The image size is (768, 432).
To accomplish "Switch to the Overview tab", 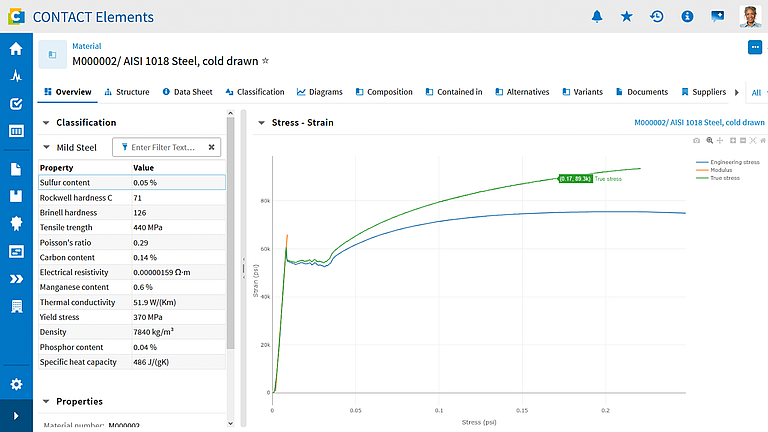I will tap(68, 92).
